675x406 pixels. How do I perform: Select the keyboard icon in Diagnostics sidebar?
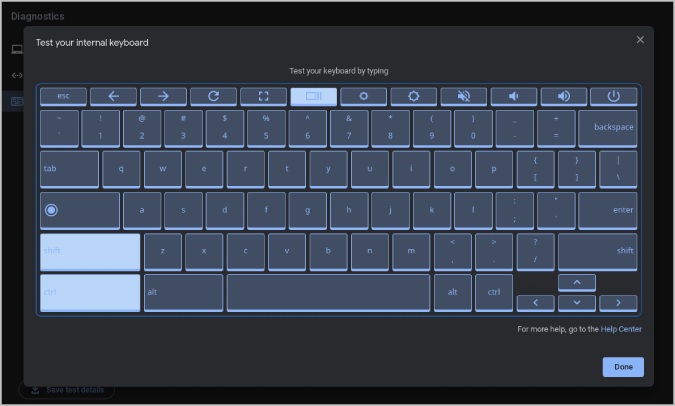pos(17,102)
